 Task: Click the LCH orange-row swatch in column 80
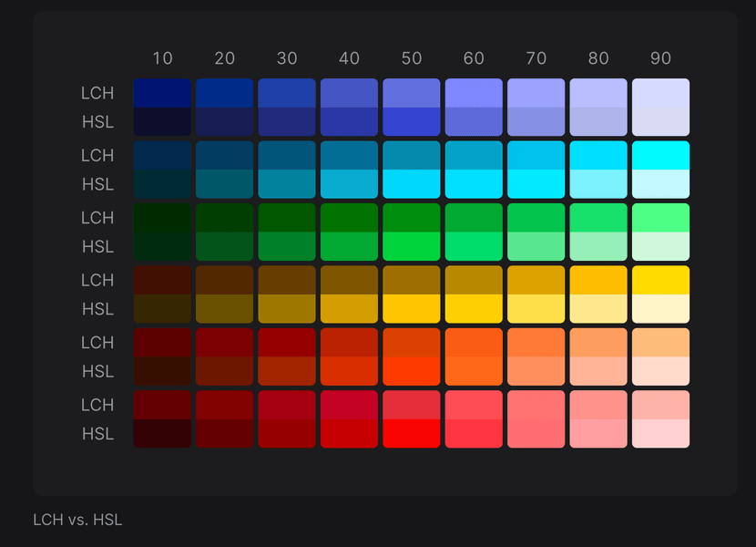coord(598,342)
